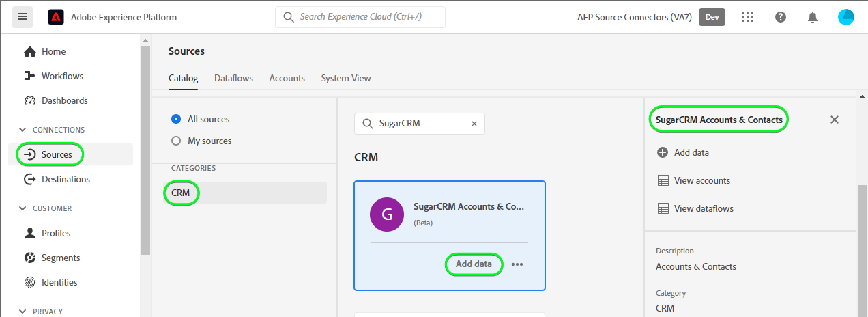The image size is (868, 317).
Task: Open the apps grid switcher
Action: pos(748,17)
